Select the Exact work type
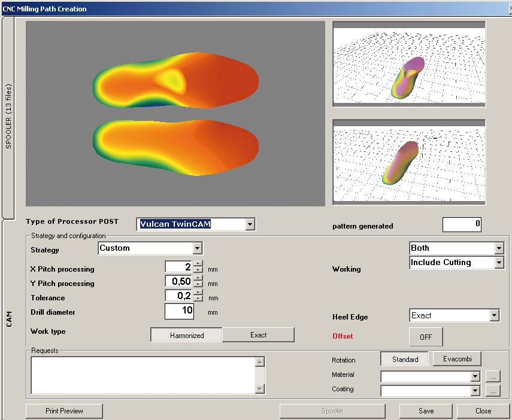Viewport: 512px width, 420px height. coord(258,335)
